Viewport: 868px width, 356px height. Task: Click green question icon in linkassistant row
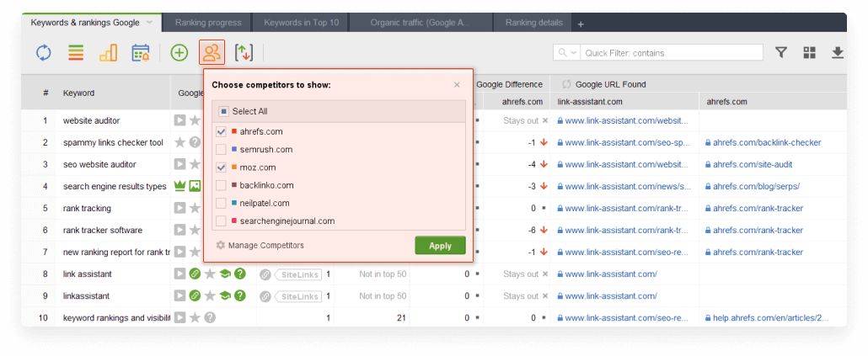click(x=239, y=295)
